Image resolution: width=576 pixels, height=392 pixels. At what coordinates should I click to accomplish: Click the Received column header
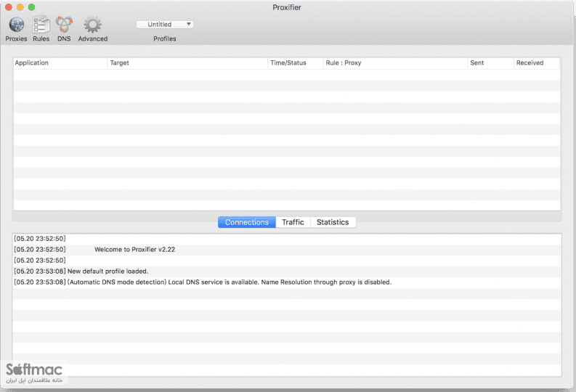[537, 62]
